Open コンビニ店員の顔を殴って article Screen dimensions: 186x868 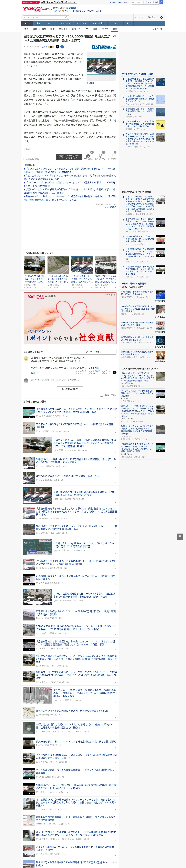pos(84,595)
